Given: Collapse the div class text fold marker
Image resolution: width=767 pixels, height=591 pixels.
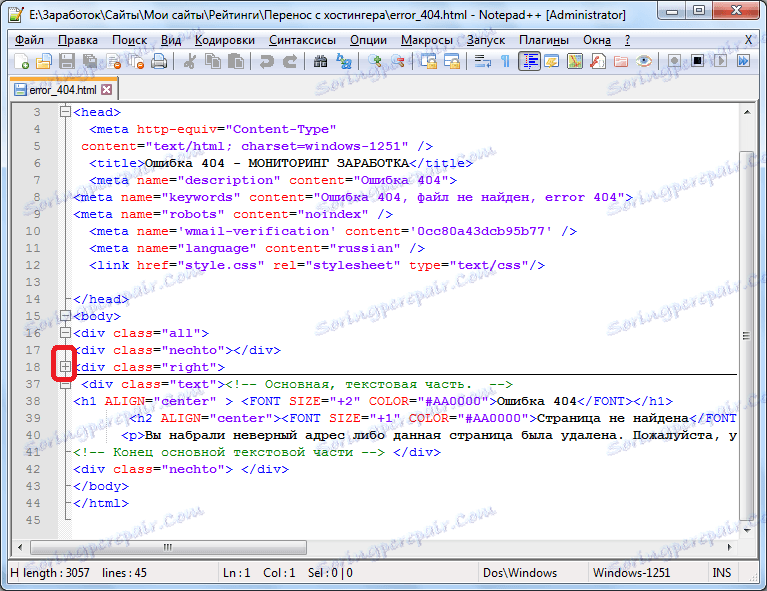Looking at the screenshot, I should point(65,385).
